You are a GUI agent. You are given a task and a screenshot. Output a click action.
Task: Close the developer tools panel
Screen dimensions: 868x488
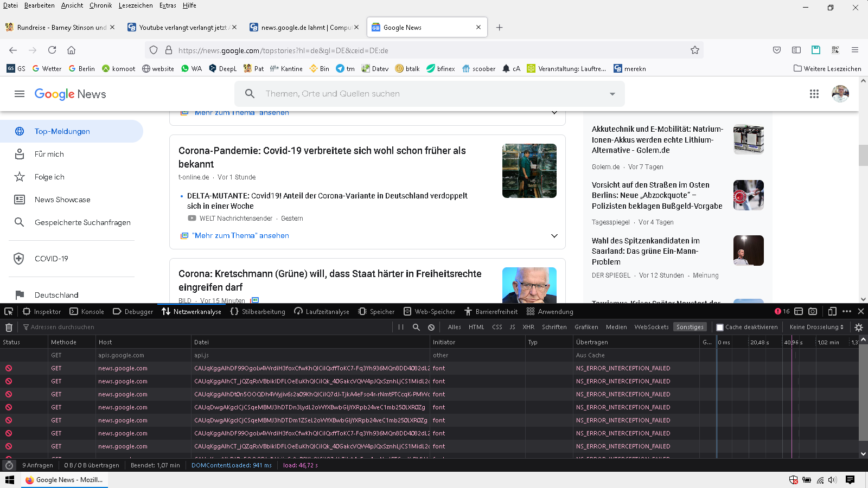point(861,311)
